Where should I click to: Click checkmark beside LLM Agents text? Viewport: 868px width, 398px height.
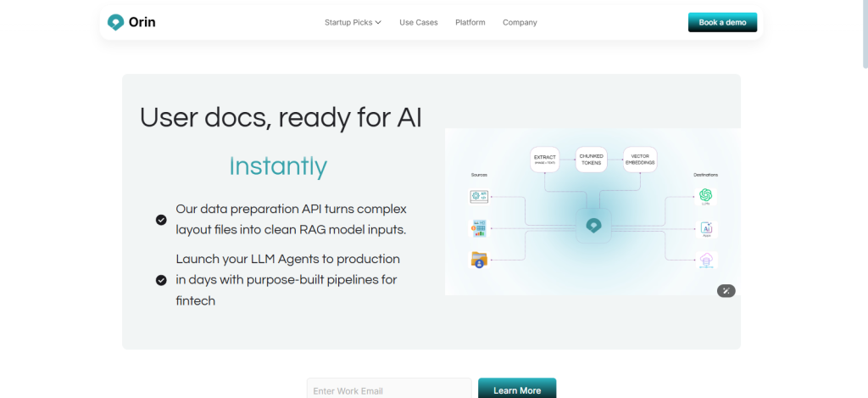161,281
